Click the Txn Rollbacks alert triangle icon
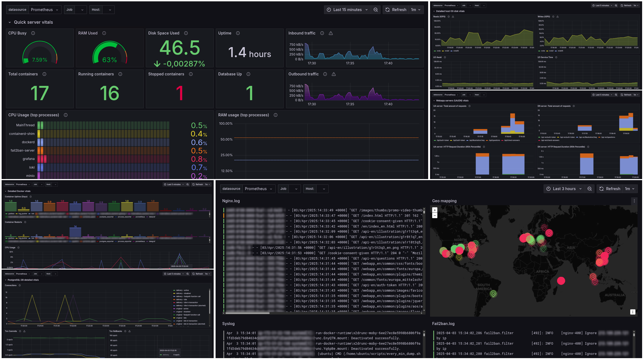Image resolution: width=644 pixels, height=360 pixels. pyautogui.click(x=129, y=331)
